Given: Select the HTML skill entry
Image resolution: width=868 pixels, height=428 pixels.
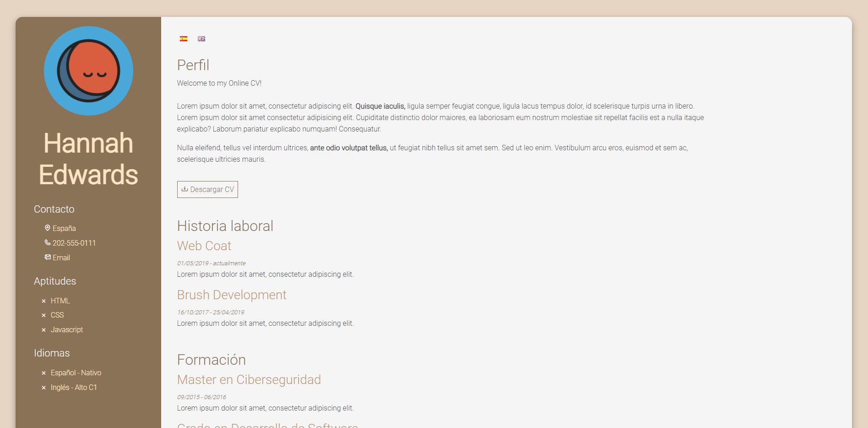Looking at the screenshot, I should point(60,301).
